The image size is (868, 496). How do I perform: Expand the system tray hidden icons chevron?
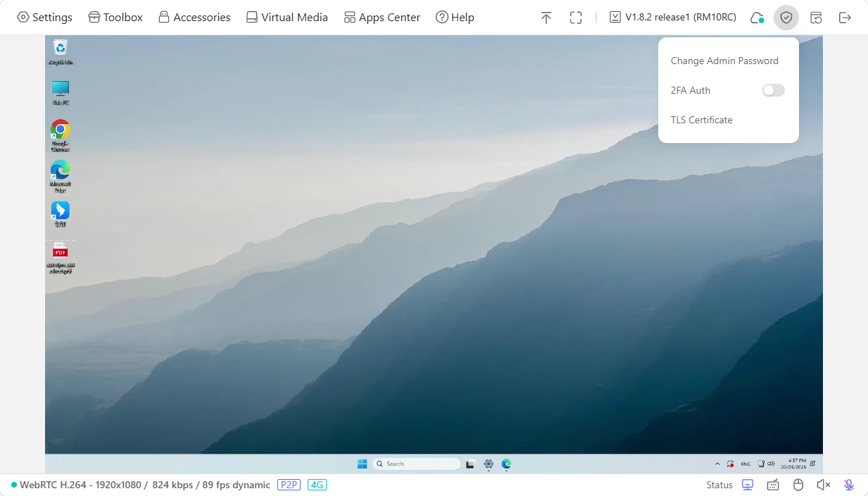pos(717,464)
